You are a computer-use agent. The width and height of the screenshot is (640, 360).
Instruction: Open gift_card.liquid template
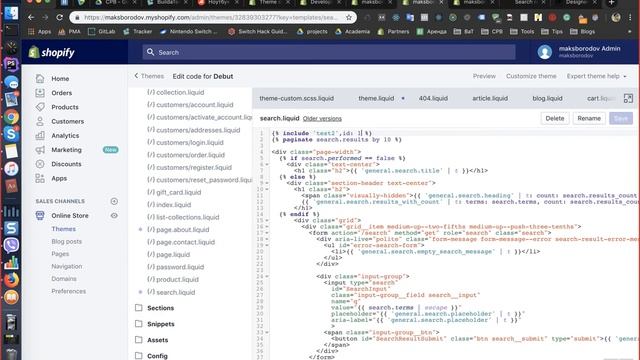click(x=174, y=192)
